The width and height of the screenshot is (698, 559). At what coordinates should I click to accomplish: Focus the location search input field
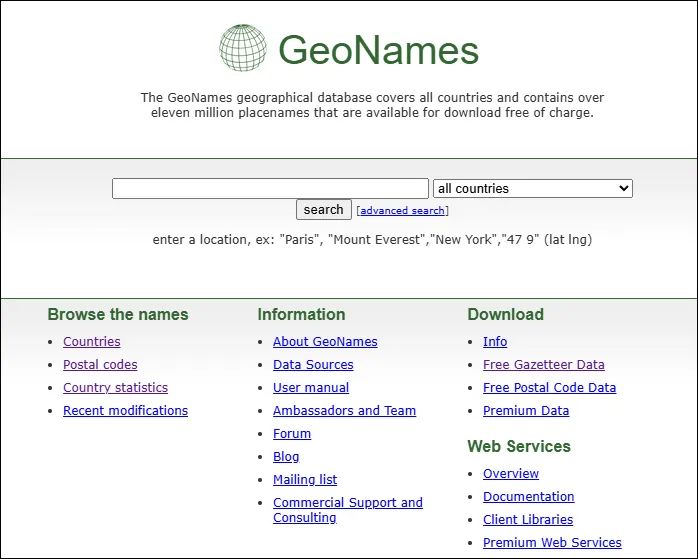[270, 188]
